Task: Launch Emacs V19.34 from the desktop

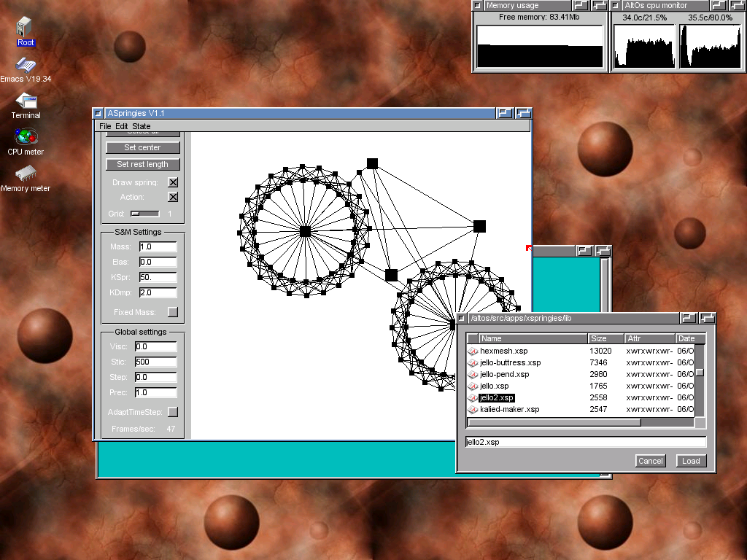Action: tap(26, 70)
